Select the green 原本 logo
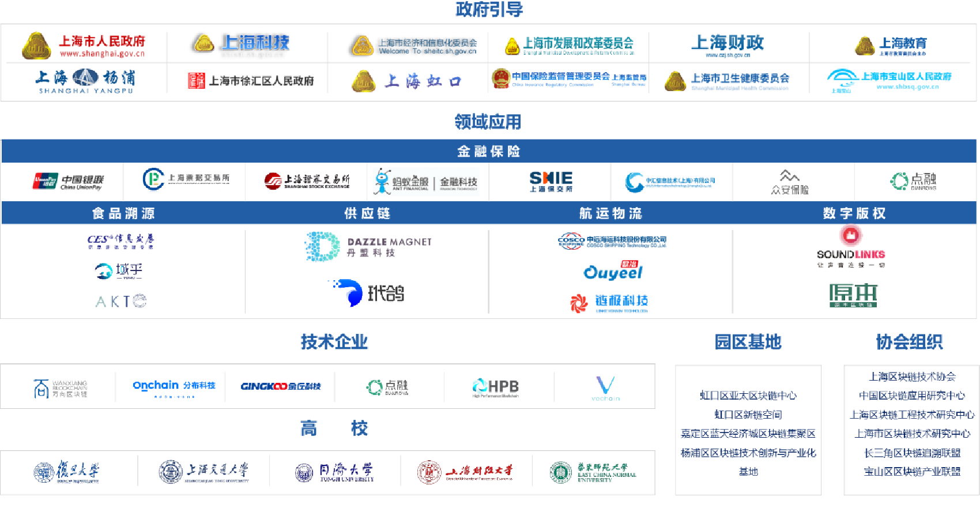 click(x=853, y=295)
